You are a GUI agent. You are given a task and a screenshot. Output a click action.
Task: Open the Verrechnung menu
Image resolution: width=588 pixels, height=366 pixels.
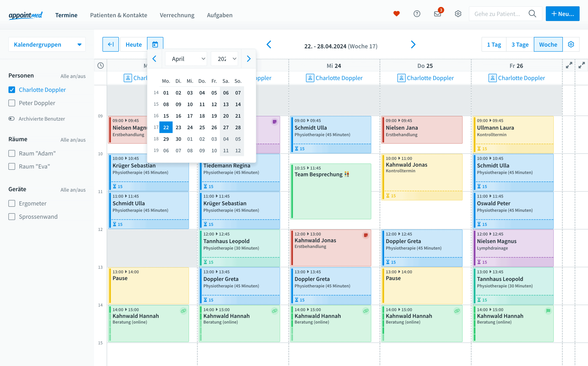(177, 15)
